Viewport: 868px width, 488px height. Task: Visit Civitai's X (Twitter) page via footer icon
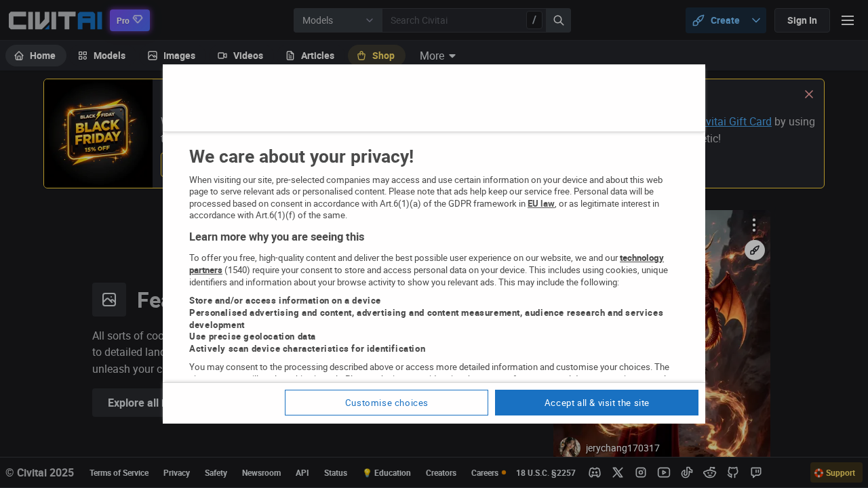(617, 472)
